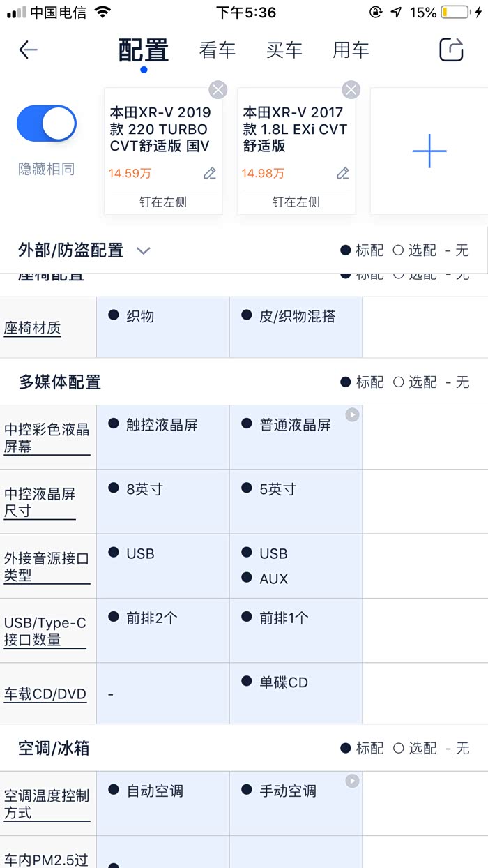The image size is (488, 868).
Task: Remove the XR-V 2017 car from comparison
Action: (351, 89)
